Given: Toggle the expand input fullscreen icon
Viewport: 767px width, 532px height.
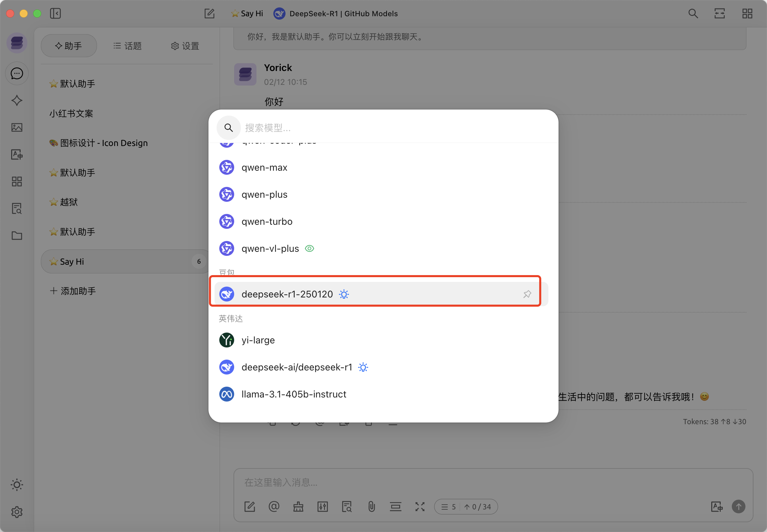Looking at the screenshot, I should (x=420, y=507).
